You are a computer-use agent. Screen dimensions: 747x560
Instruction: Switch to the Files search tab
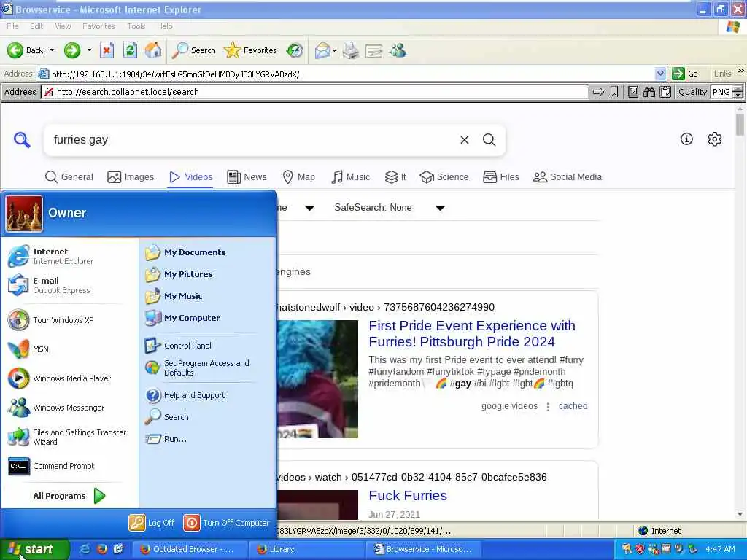(500, 177)
